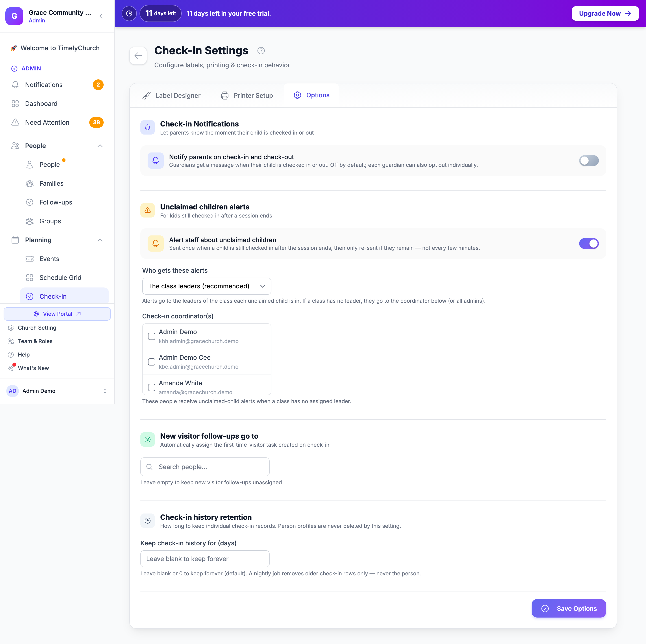
Task: Click the Notifications bell icon in sidebar
Action: coord(15,85)
